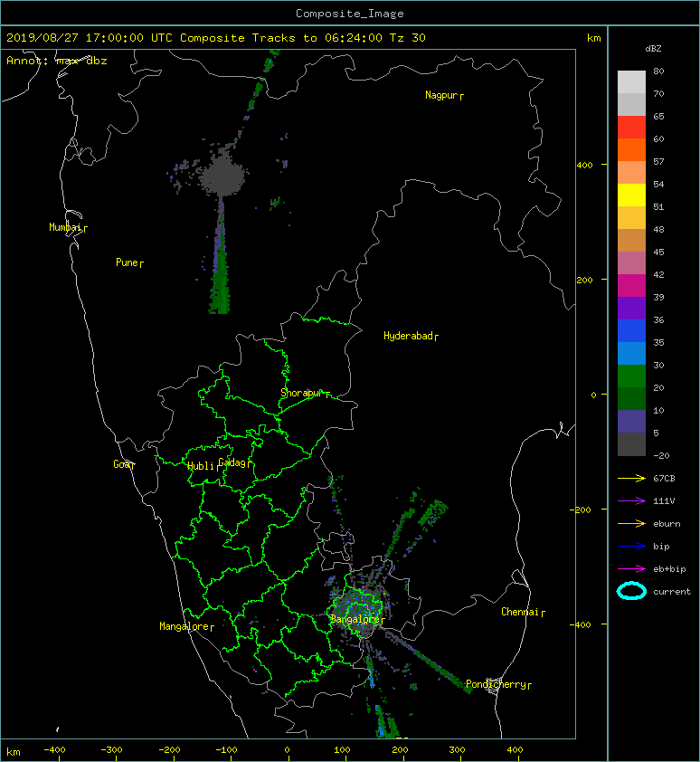Click the blue bip arrow legend icon
Viewport: 700px width, 762px height.
(631, 547)
